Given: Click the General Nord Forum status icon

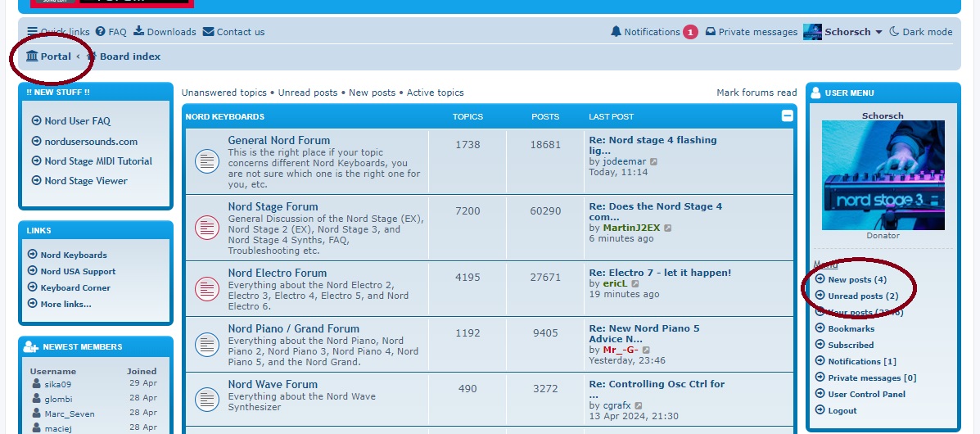Looking at the screenshot, I should tap(207, 161).
